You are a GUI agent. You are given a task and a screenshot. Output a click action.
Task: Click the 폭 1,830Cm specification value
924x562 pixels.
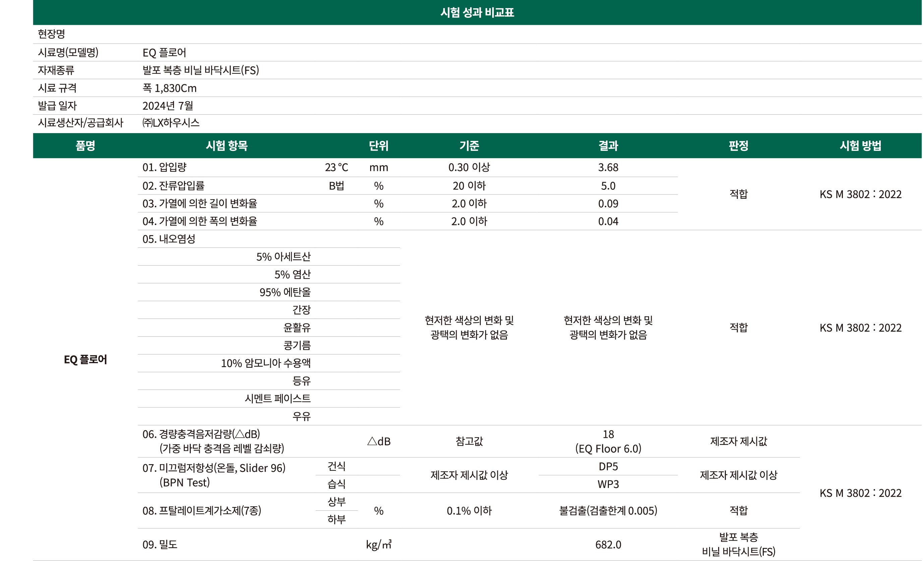[x=169, y=88]
